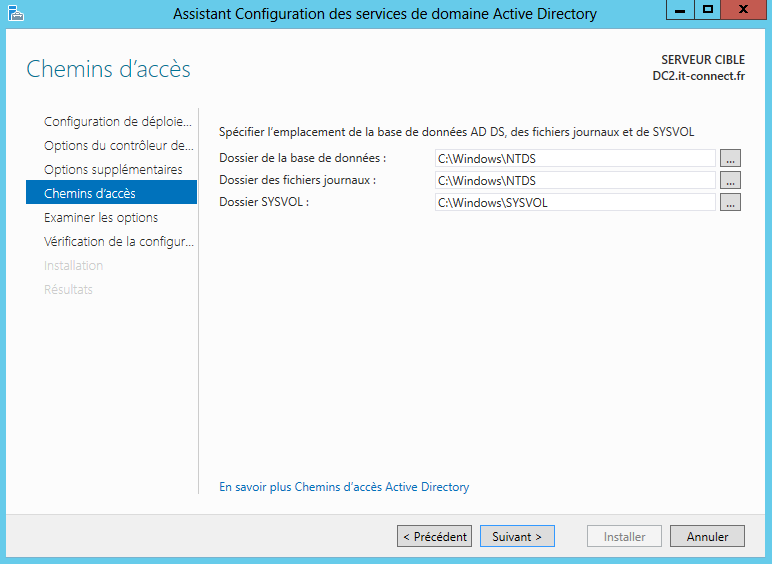Open Options du contrôleur de domaine step

[117, 146]
